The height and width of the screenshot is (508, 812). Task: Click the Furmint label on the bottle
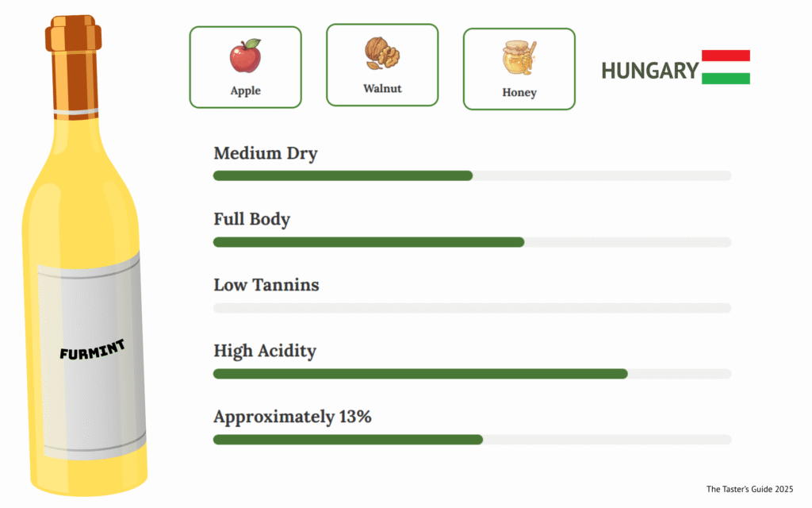(92, 349)
